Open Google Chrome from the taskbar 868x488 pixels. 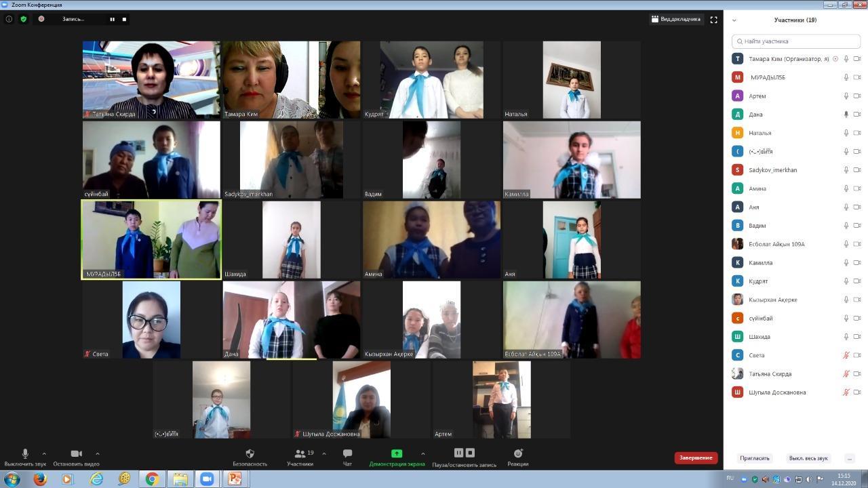coord(152,479)
